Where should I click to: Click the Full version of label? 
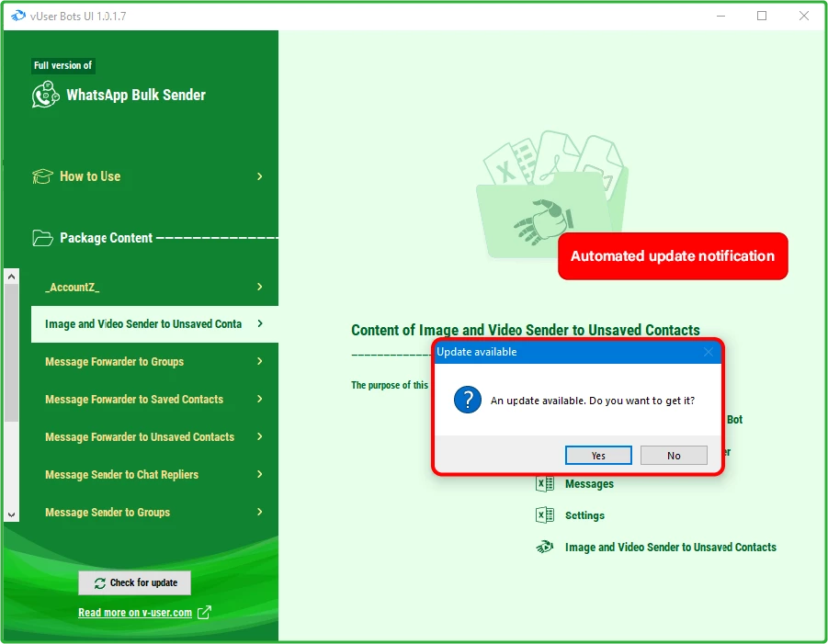62,65
